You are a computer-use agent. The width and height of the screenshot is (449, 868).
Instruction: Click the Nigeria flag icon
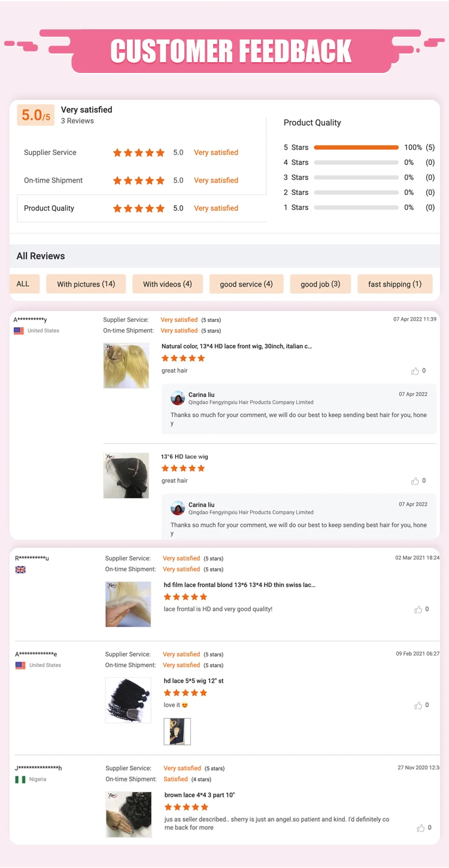(20, 779)
